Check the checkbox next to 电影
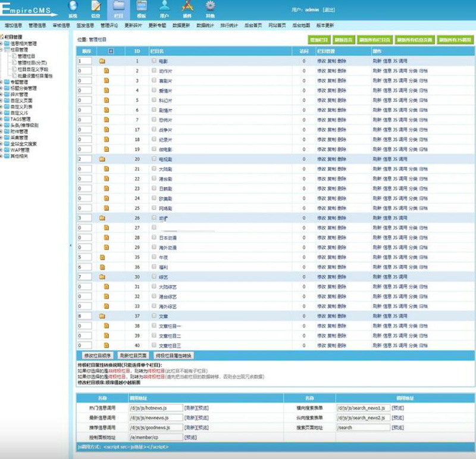The width and height of the screenshot is (476, 459). pos(154,61)
